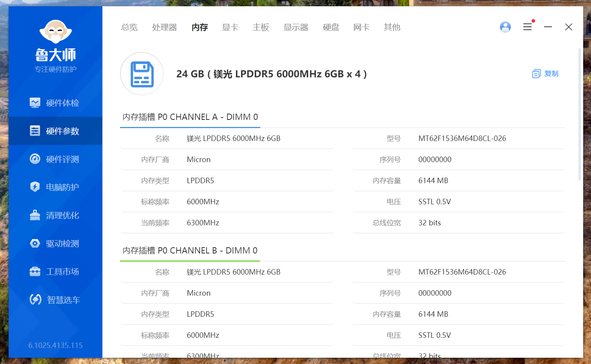Switch to the 总览 tab
Screen dimensions: 591x364
(129, 27)
